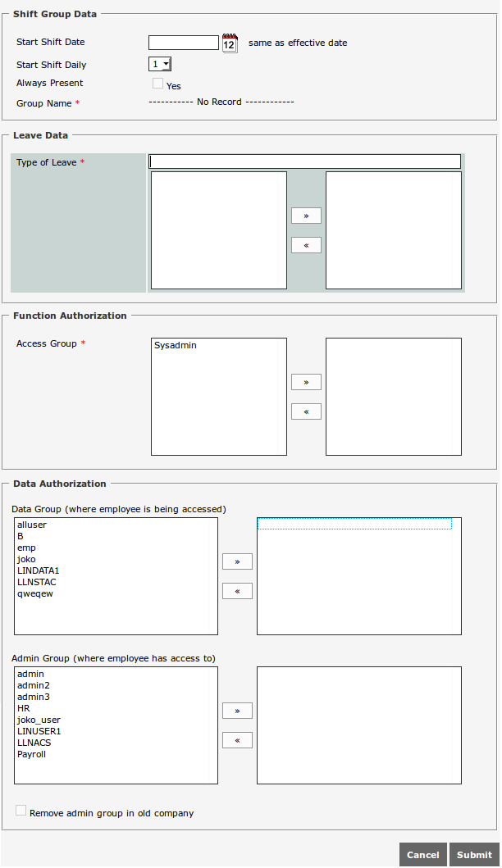
Task: Remove Access Group using left arrow button
Action: coord(306,411)
